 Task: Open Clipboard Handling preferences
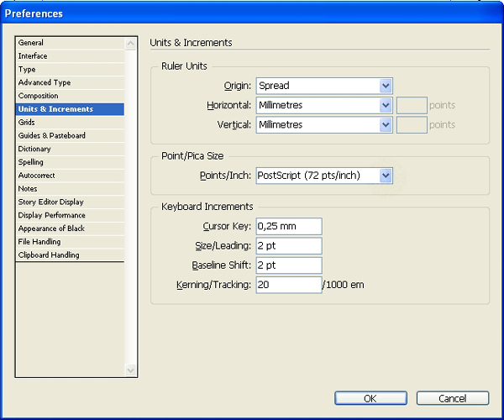(x=70, y=255)
